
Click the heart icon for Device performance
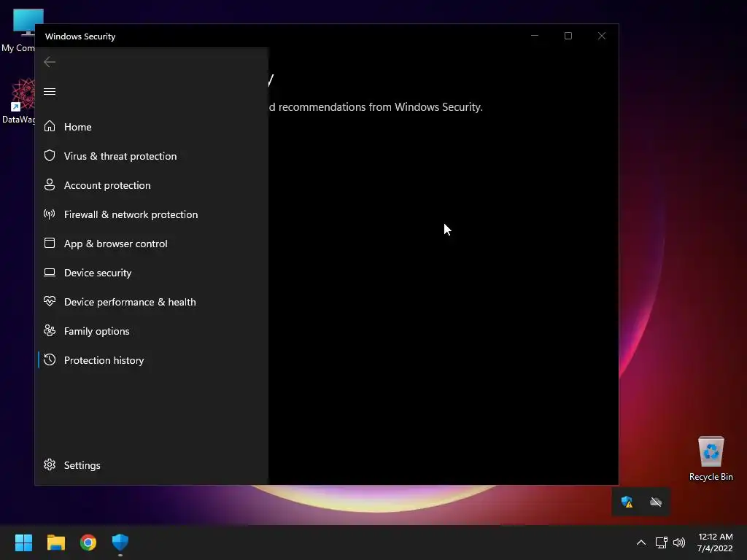click(50, 301)
